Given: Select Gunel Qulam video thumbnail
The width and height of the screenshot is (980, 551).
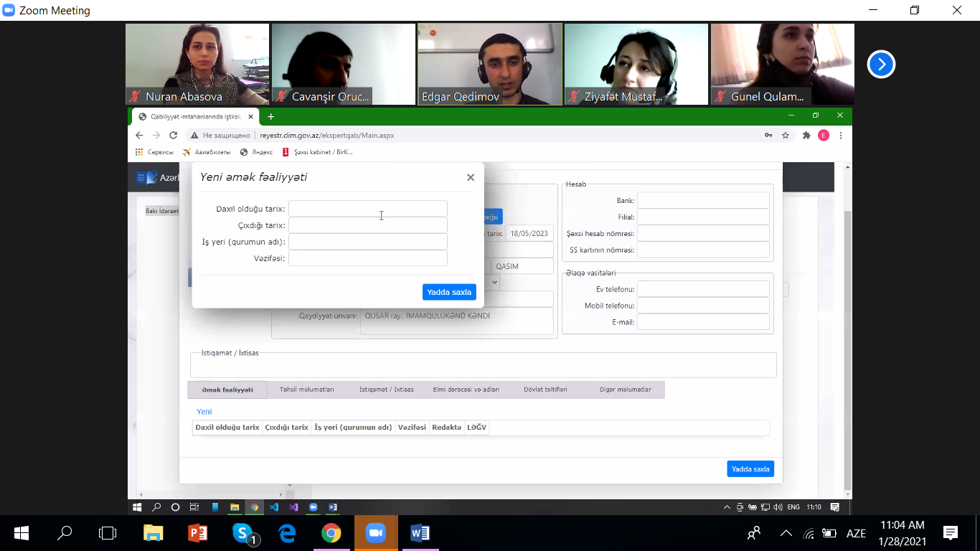Looking at the screenshot, I should tap(783, 65).
